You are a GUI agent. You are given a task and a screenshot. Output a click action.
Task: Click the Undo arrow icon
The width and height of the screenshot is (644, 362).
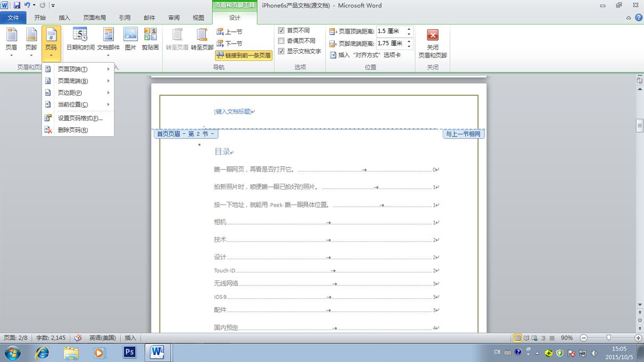pos(27,5)
